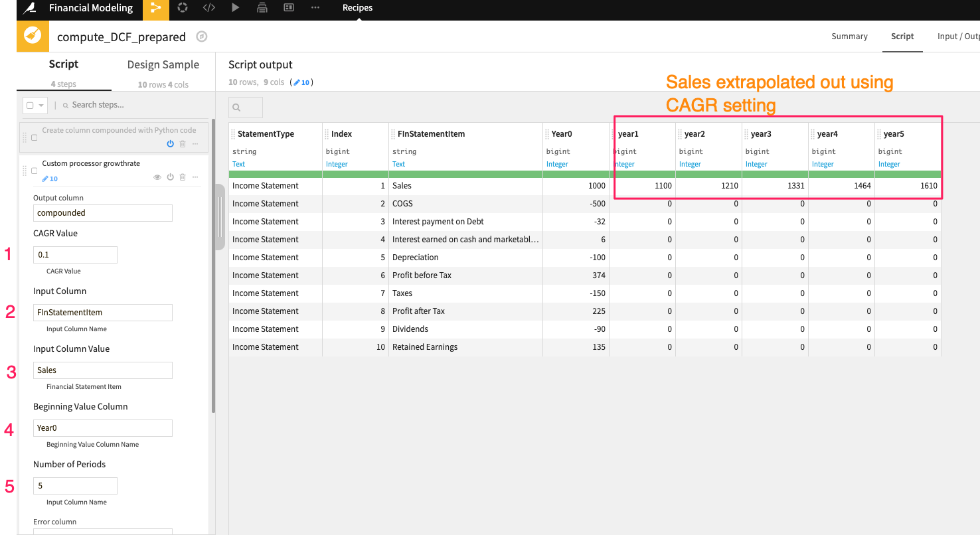The image size is (980, 535).
Task: Open the circular lab icon in top bar
Action: pyautogui.click(x=183, y=8)
